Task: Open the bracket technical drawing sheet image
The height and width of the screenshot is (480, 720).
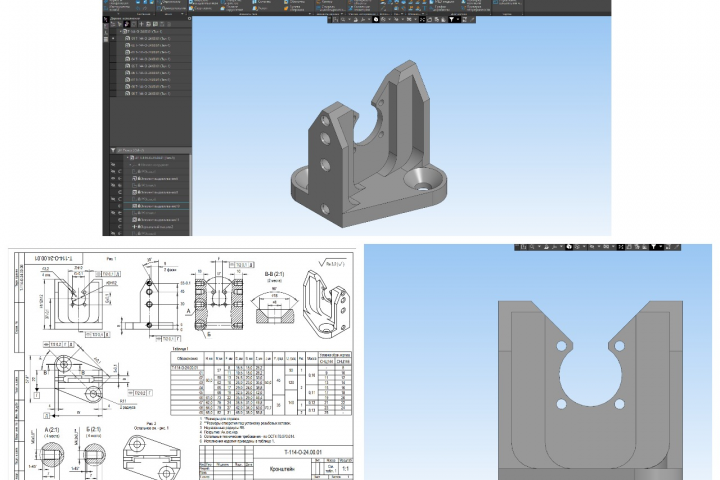Action: click(182, 364)
